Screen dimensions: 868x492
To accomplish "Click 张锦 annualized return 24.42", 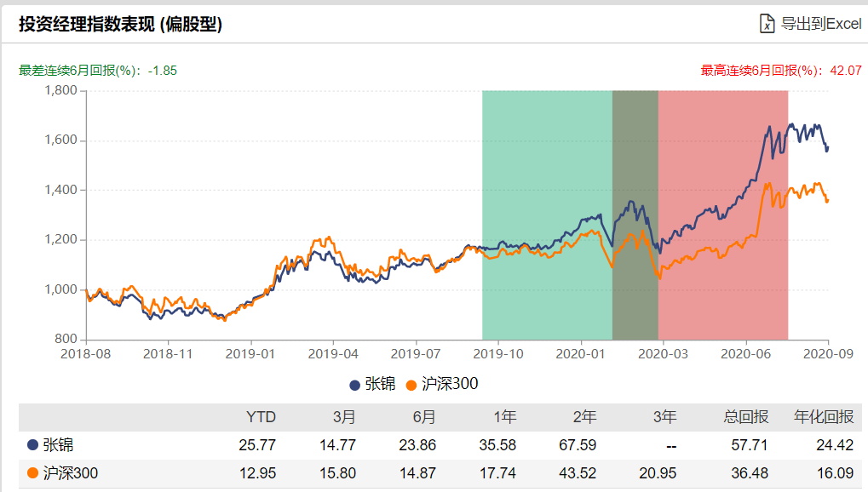I will click(x=835, y=445).
